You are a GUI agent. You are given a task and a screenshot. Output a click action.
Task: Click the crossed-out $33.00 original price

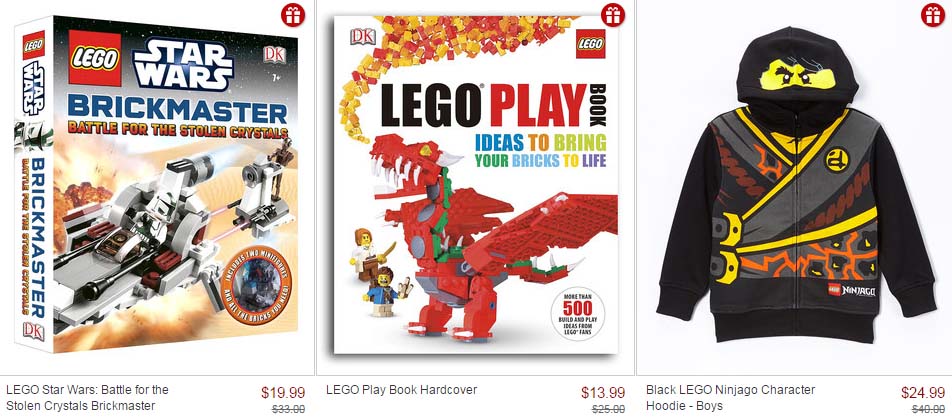point(288,409)
